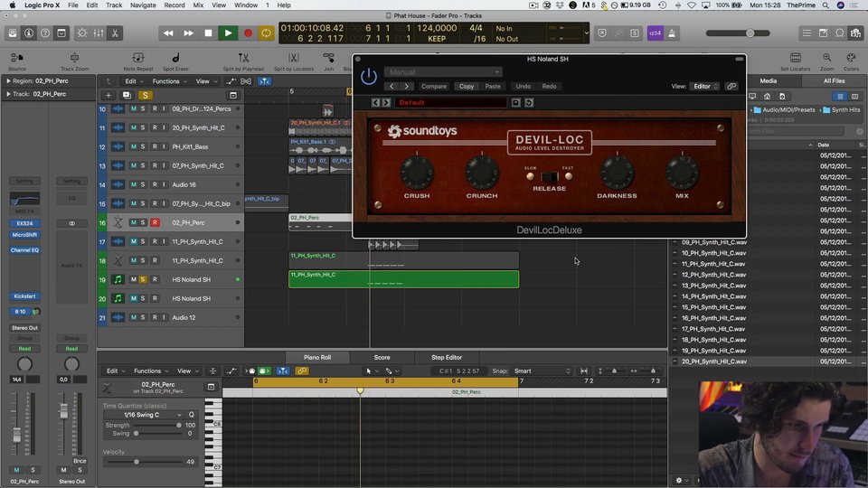
Task: Click the Fast Forward transport button
Action: 188,33
